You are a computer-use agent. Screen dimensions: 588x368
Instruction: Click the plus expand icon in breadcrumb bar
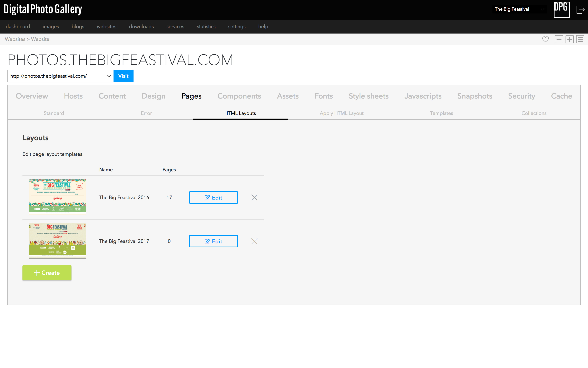pos(569,39)
